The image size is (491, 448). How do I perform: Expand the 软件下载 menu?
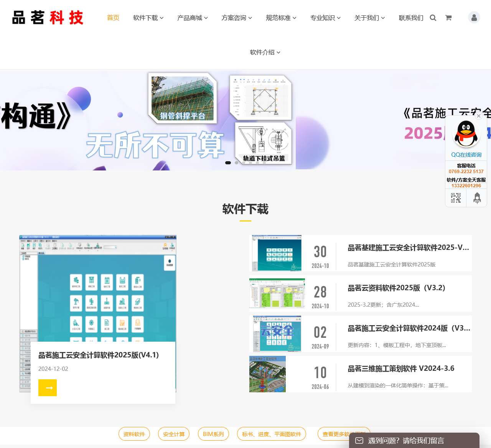(x=148, y=18)
